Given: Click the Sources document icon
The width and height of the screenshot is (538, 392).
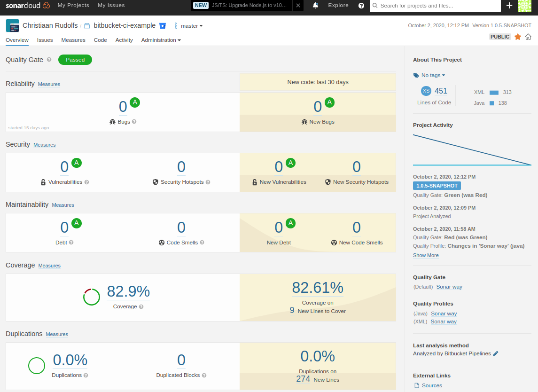Looking at the screenshot, I should pos(416,385).
